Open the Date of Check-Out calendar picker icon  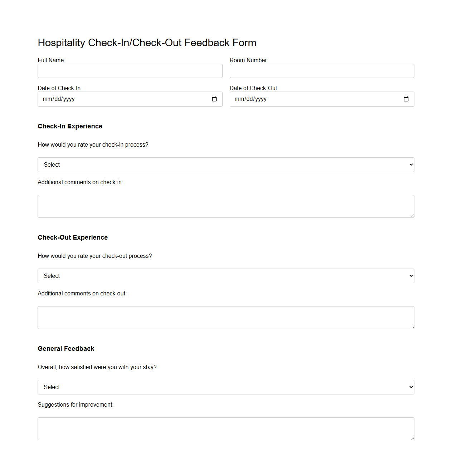coord(407,99)
